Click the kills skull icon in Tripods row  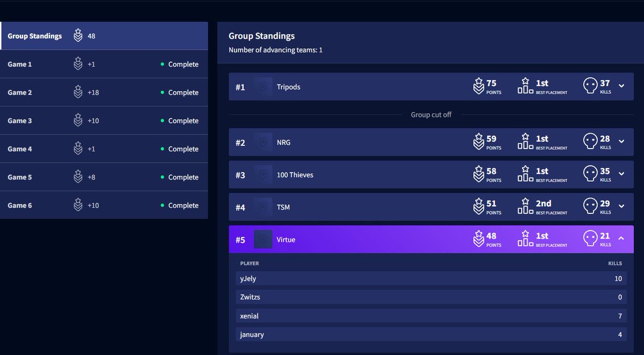click(x=590, y=86)
